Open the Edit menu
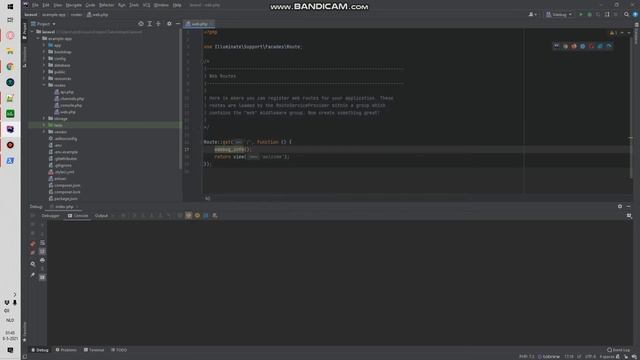Screen dimensions: 640x360 click(x=46, y=5)
